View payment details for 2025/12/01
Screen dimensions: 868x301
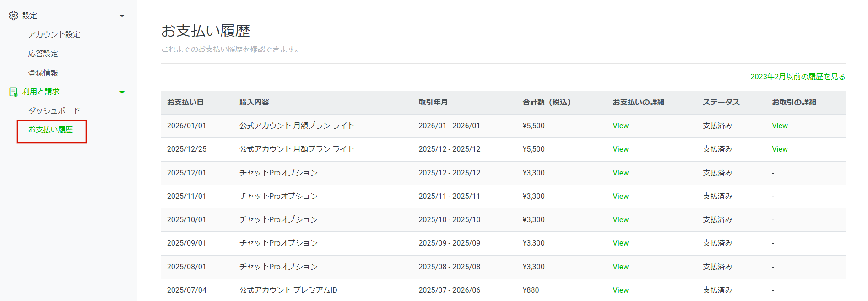620,173
